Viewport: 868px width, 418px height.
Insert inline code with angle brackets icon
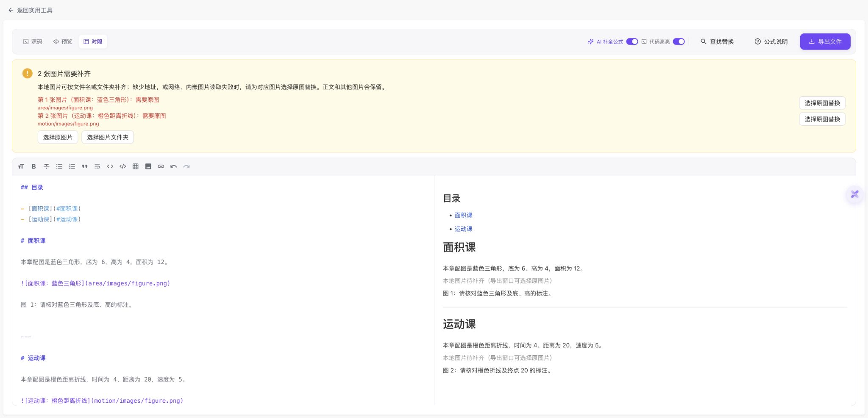110,166
